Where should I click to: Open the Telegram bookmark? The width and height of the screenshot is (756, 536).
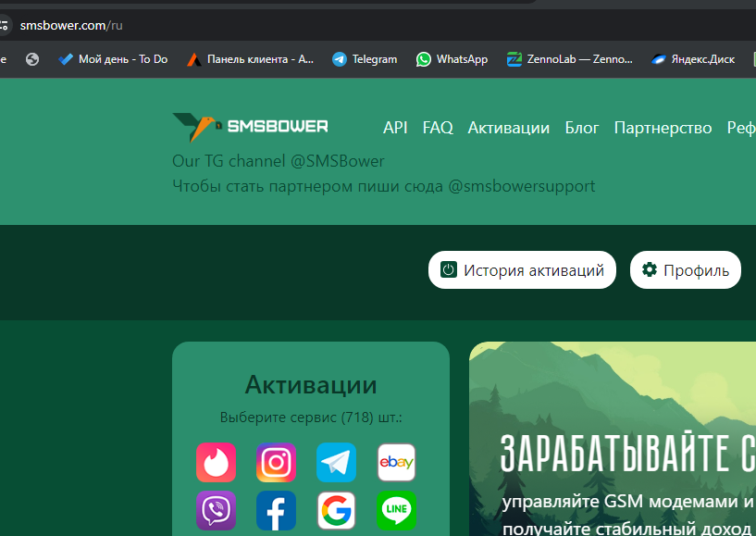tap(365, 59)
